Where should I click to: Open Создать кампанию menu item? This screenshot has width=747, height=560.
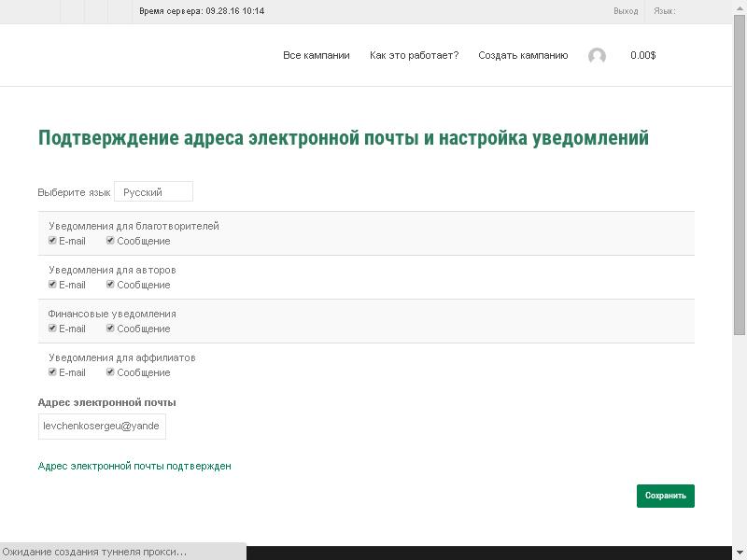point(523,55)
